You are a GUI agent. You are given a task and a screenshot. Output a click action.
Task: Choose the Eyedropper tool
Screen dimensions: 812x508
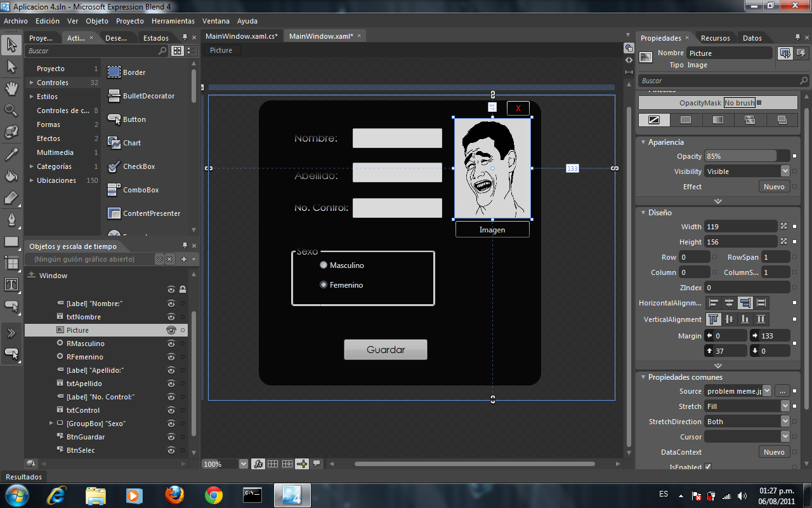click(x=11, y=154)
